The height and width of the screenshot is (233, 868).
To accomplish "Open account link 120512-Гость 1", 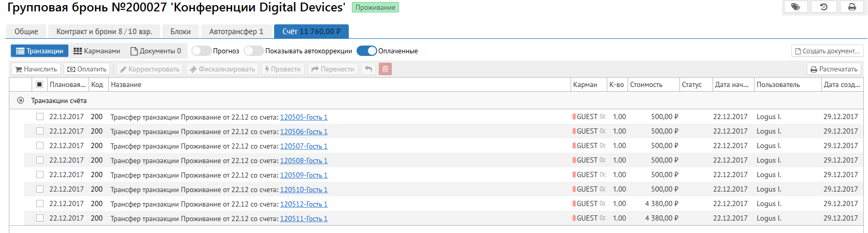I will 304,204.
